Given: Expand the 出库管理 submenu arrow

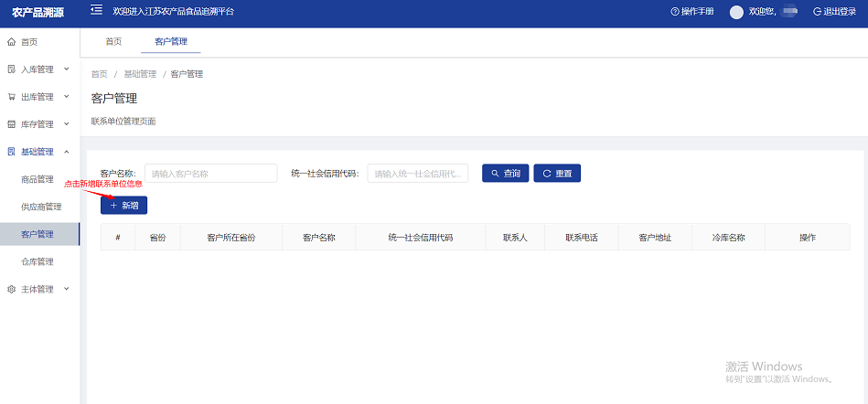Looking at the screenshot, I should pyautogui.click(x=66, y=97).
